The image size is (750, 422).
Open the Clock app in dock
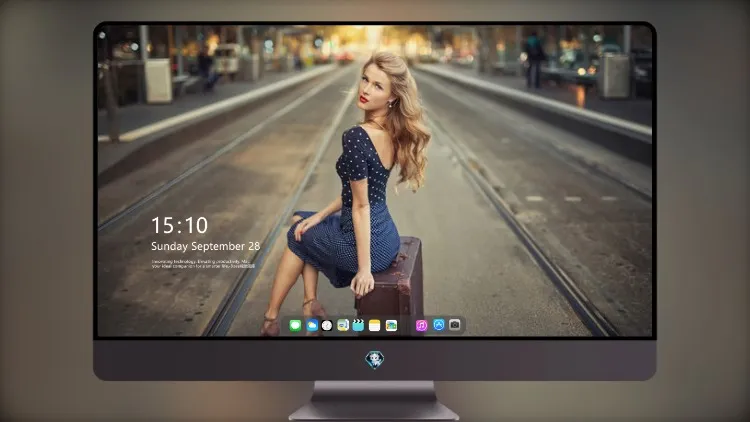tap(327, 325)
